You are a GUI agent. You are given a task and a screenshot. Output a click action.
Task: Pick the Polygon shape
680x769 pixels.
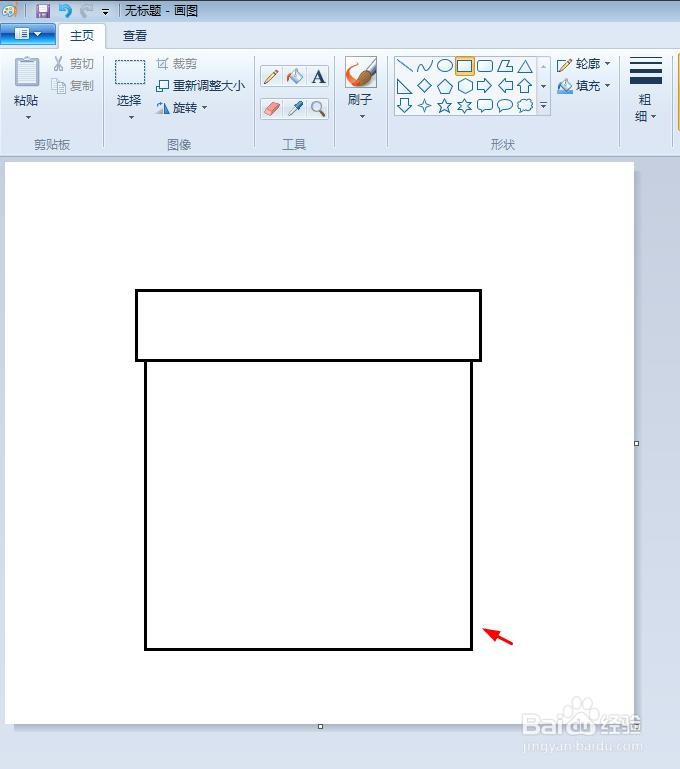(x=505, y=65)
